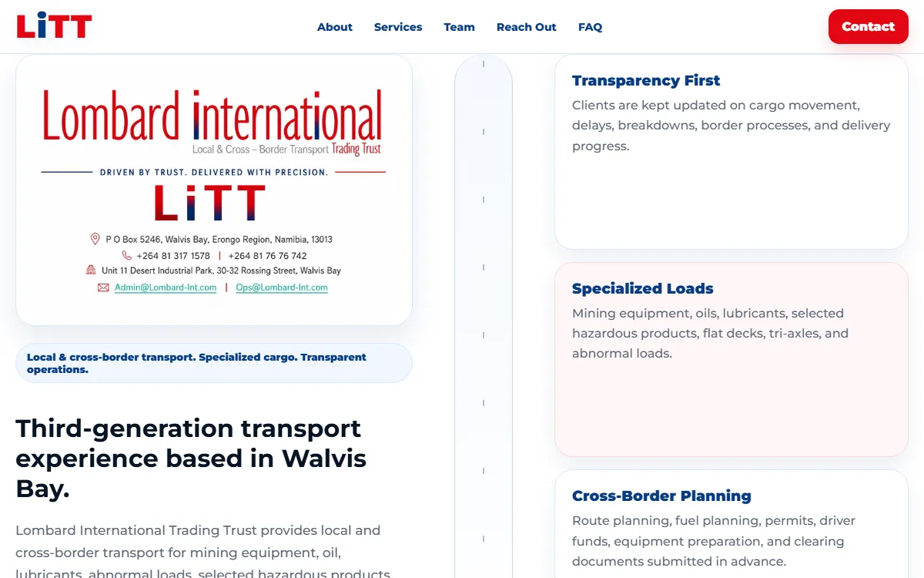Screen dimensions: 924x578
Task: Click the building icon next to Unit 11
Action: coord(91,271)
